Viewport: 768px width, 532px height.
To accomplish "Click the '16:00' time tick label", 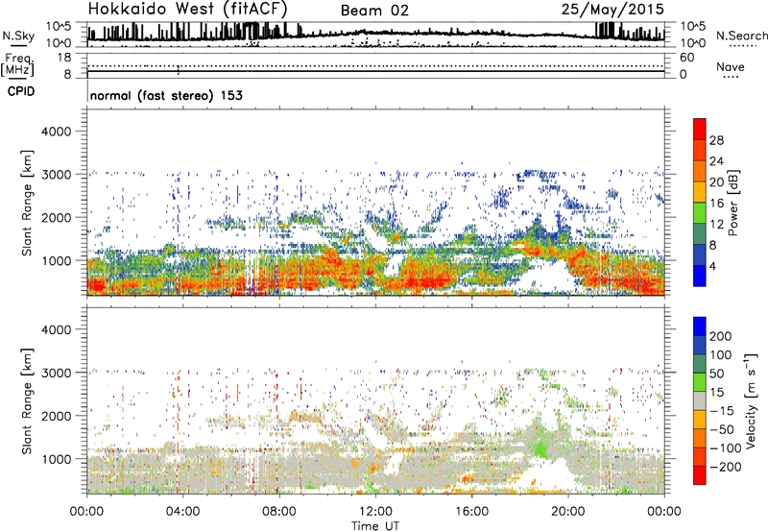I will coord(471,512).
